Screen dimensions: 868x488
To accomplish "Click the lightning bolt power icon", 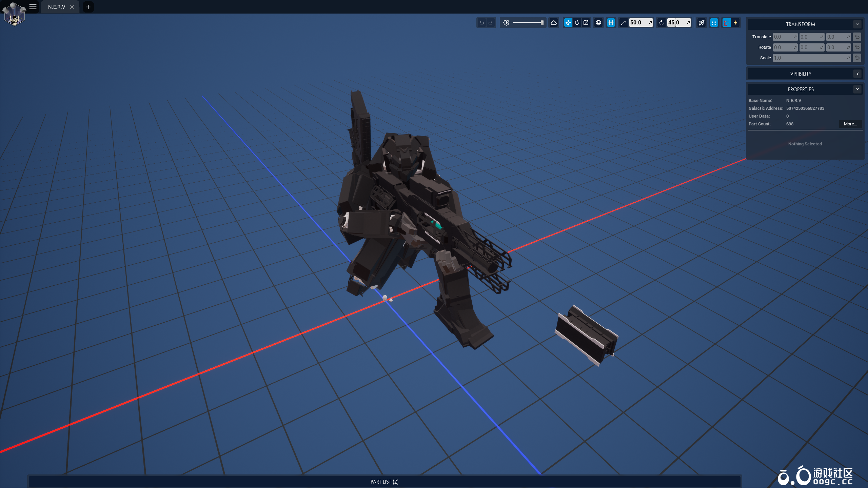I will pyautogui.click(x=735, y=23).
